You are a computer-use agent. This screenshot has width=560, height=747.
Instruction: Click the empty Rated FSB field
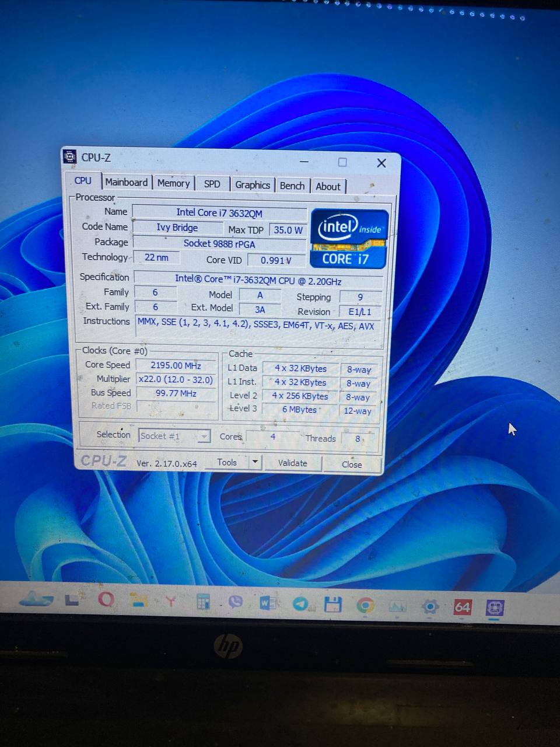176,407
